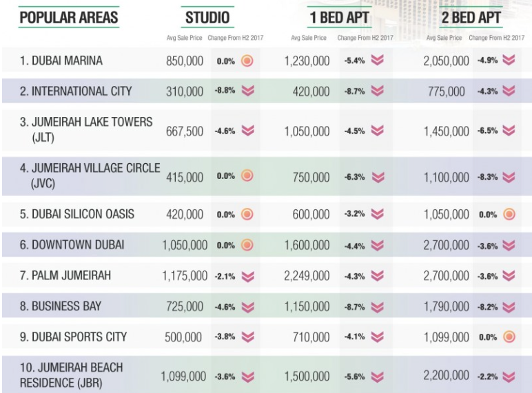Click JLT 1 bed down-arrow icon
Screen dimensions: 532x393
pyautogui.click(x=376, y=131)
